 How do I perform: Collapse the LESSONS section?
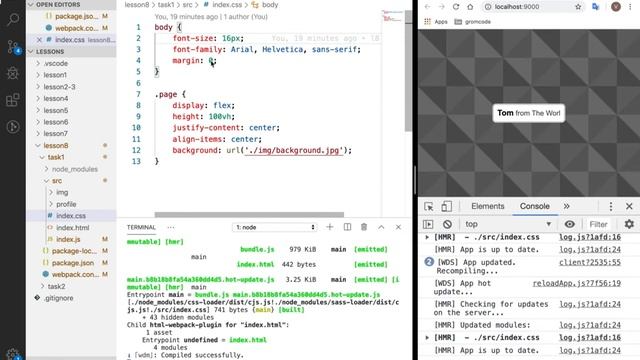pyautogui.click(x=71, y=51)
